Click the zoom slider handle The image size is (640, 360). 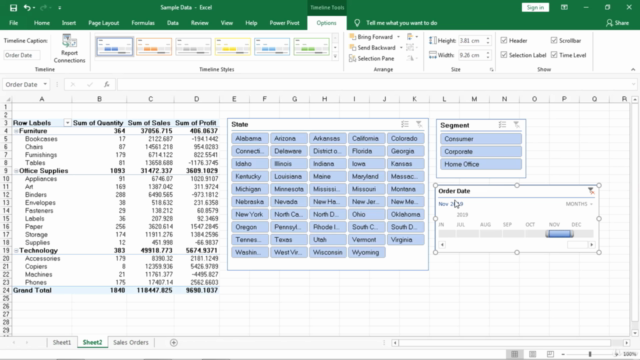tap(590, 354)
